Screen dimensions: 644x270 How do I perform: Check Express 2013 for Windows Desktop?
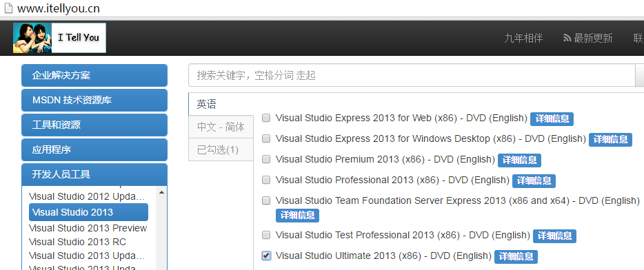(x=266, y=138)
